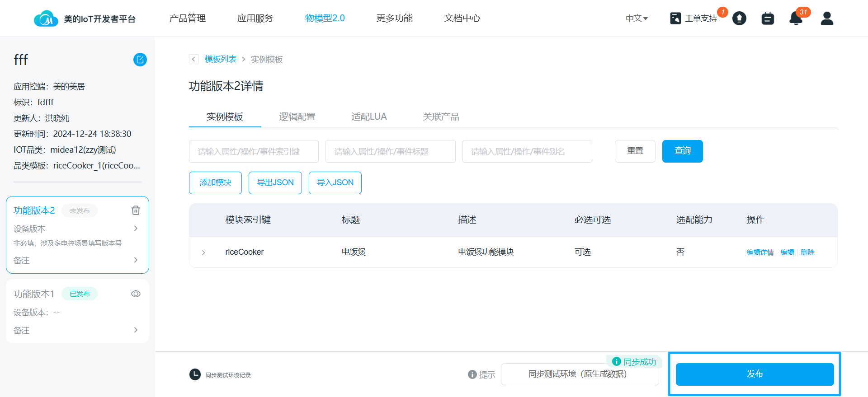Expand 备注 under 功能版本1
This screenshot has height=397, width=868.
coord(136,330)
